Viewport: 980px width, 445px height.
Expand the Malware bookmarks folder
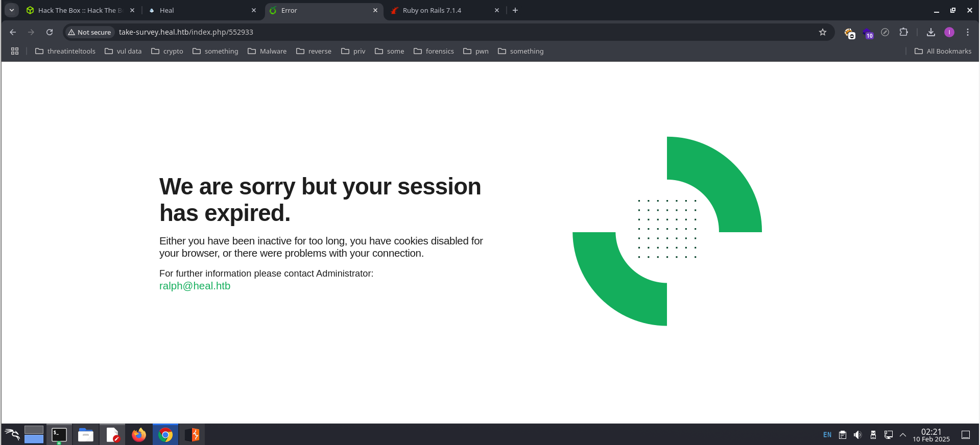coord(267,51)
